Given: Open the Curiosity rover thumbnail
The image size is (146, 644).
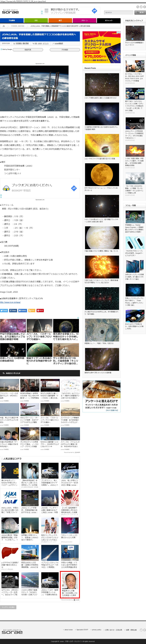Looking at the screenshot, I should tap(66, 350).
